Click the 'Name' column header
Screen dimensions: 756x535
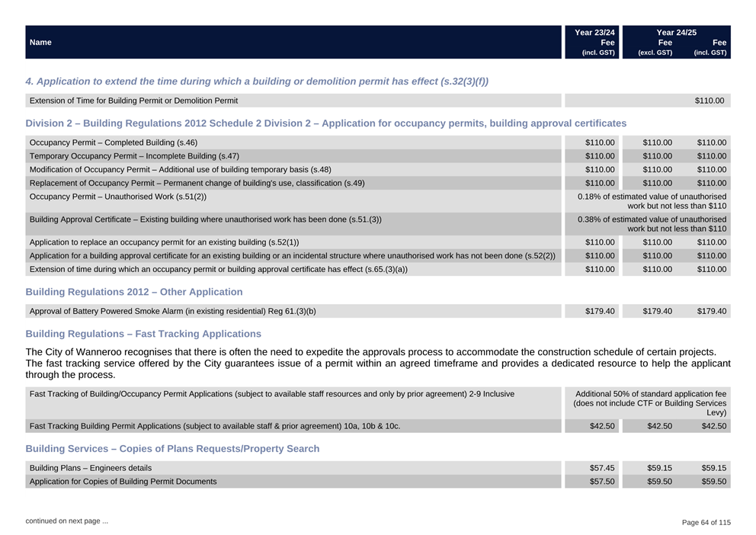pos(40,43)
